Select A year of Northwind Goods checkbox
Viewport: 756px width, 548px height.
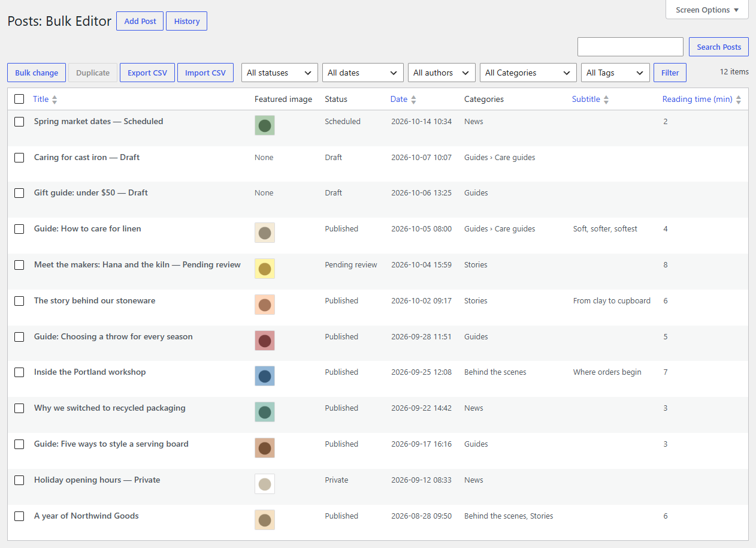click(19, 516)
